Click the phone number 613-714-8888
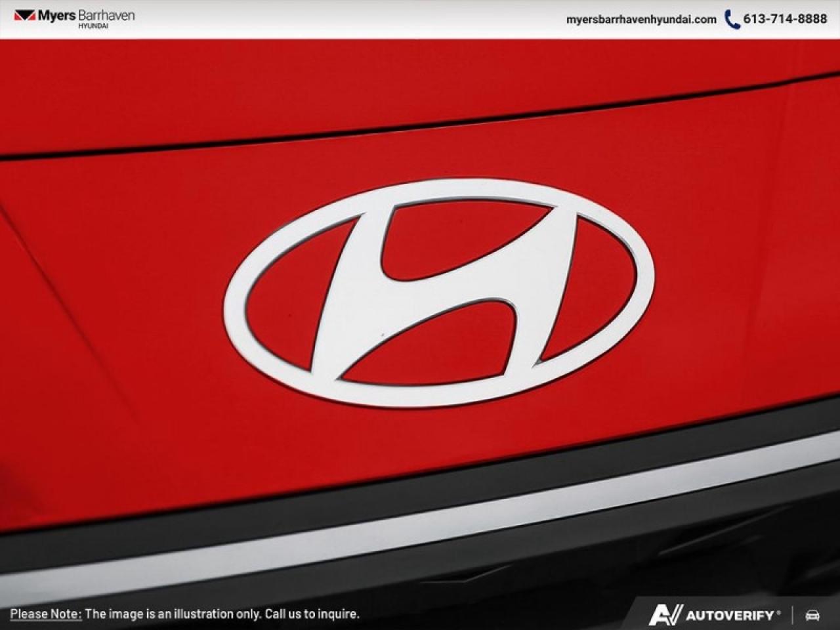Screen dimensions: 840x630 click(x=786, y=20)
